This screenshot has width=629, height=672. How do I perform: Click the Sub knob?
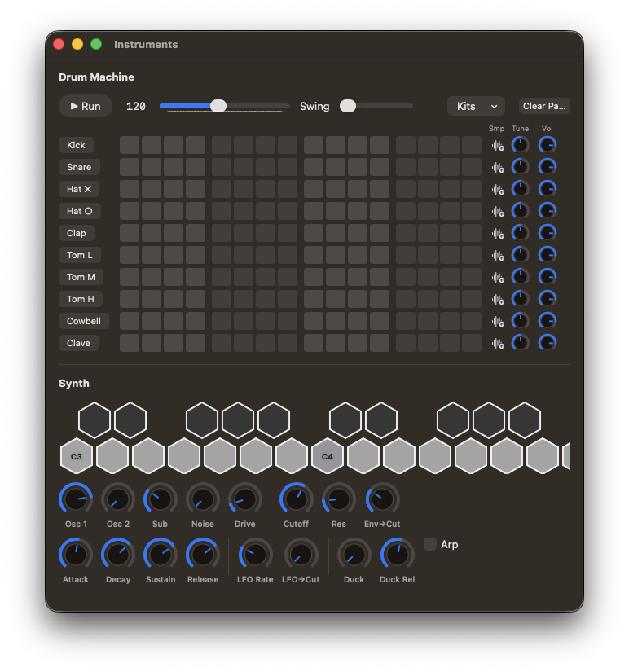[x=160, y=499]
